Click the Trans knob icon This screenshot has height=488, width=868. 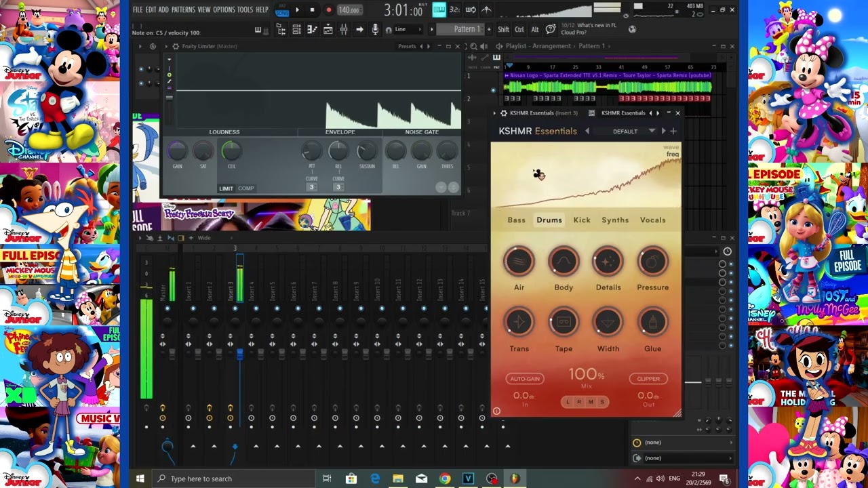tap(519, 323)
